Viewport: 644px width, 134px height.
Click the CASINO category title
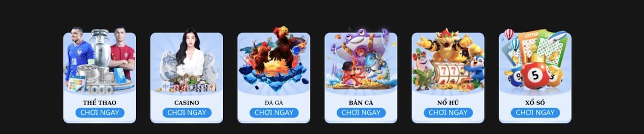[187, 103]
